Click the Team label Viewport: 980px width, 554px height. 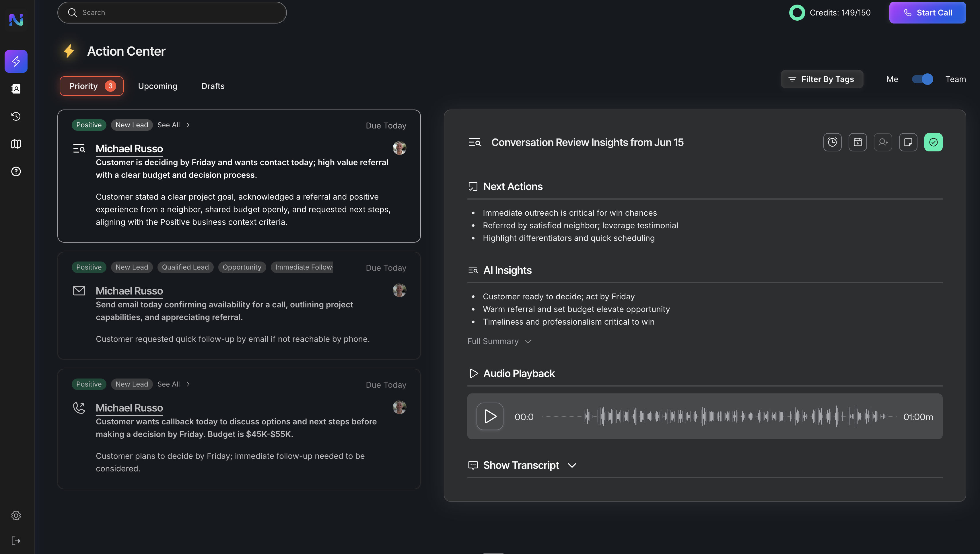point(955,79)
